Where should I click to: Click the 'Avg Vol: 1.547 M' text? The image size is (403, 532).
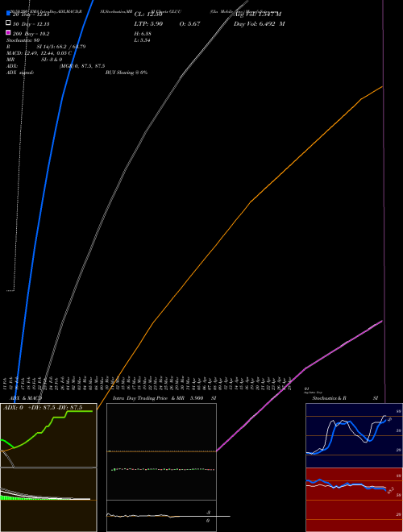pyautogui.click(x=257, y=15)
